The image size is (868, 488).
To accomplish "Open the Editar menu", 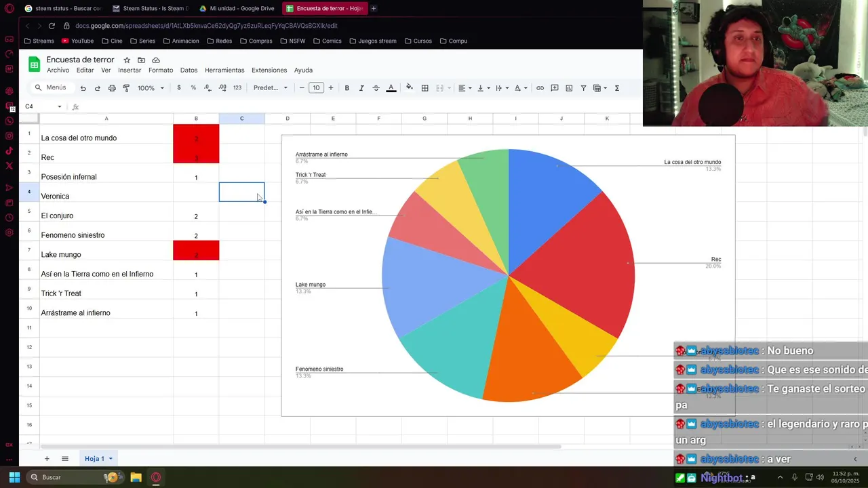I will (85, 70).
